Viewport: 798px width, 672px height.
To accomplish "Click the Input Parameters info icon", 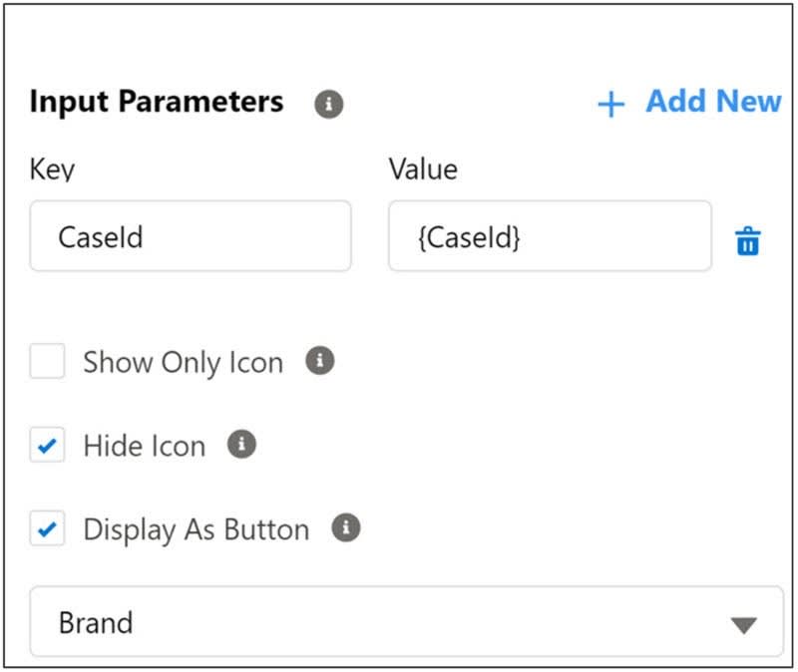I will click(x=328, y=103).
